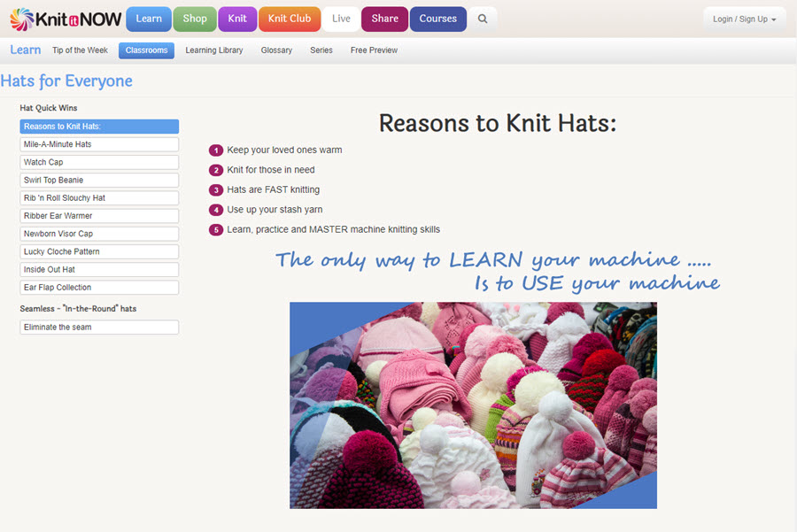Open the Eliminate the seam lesson
The image size is (797, 532).
[x=99, y=328]
